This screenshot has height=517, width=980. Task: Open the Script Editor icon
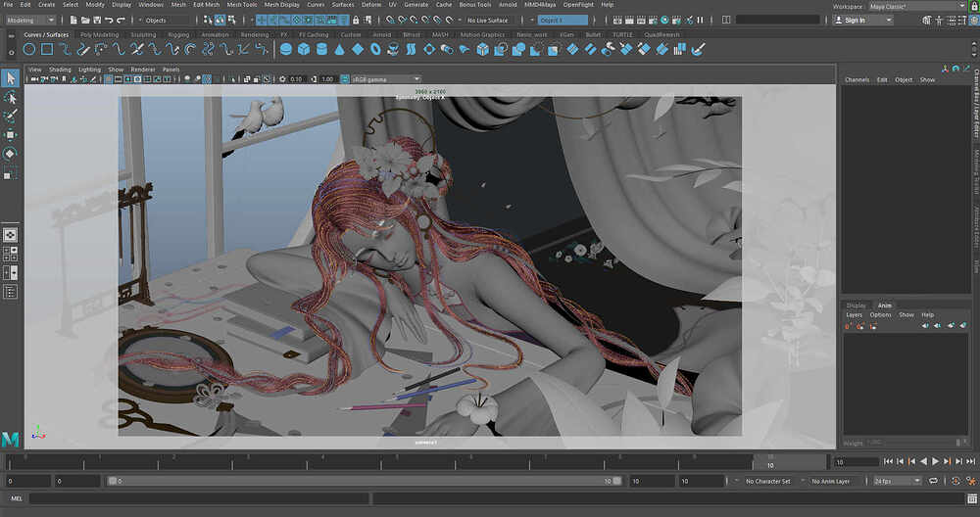pyautogui.click(x=972, y=498)
